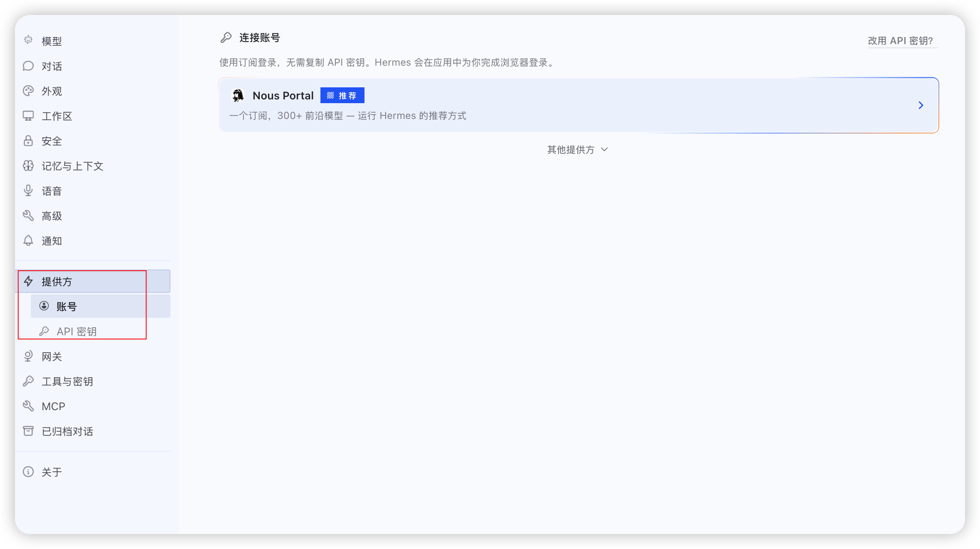Click the 关于 info circle icon

pyautogui.click(x=28, y=472)
